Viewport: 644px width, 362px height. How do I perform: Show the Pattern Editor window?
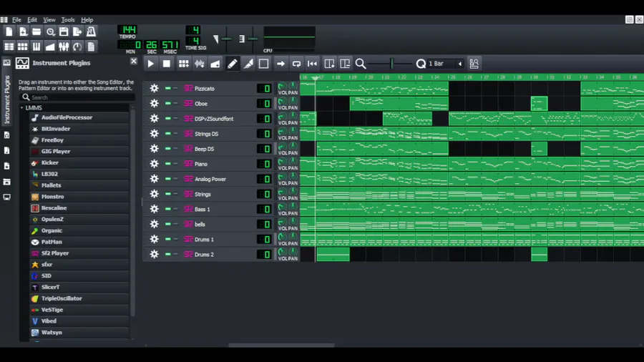[23, 47]
